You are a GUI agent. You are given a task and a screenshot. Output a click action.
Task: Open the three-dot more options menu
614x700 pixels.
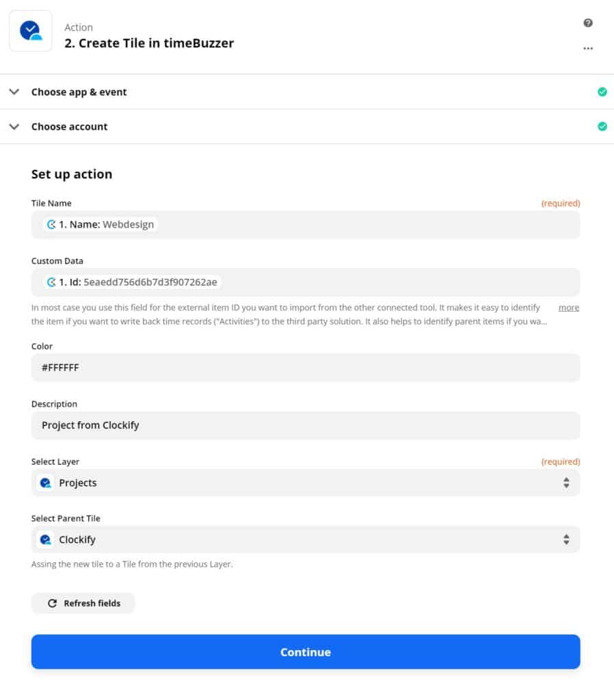(x=588, y=49)
